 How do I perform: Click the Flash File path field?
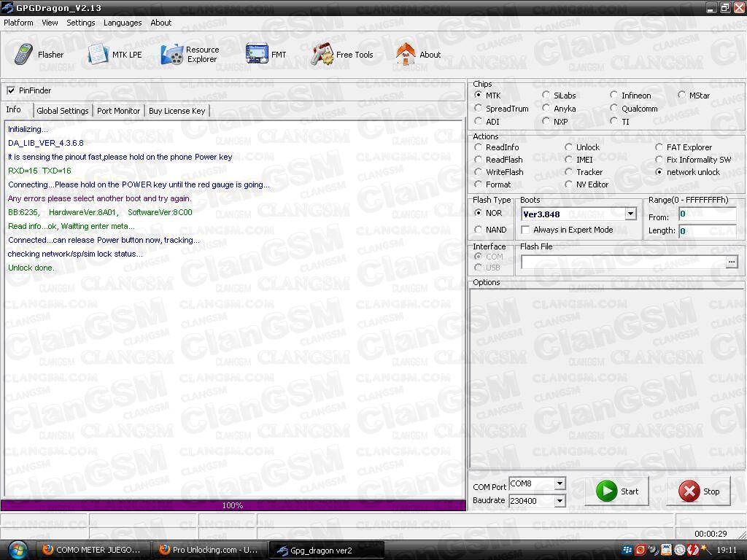[x=623, y=262]
